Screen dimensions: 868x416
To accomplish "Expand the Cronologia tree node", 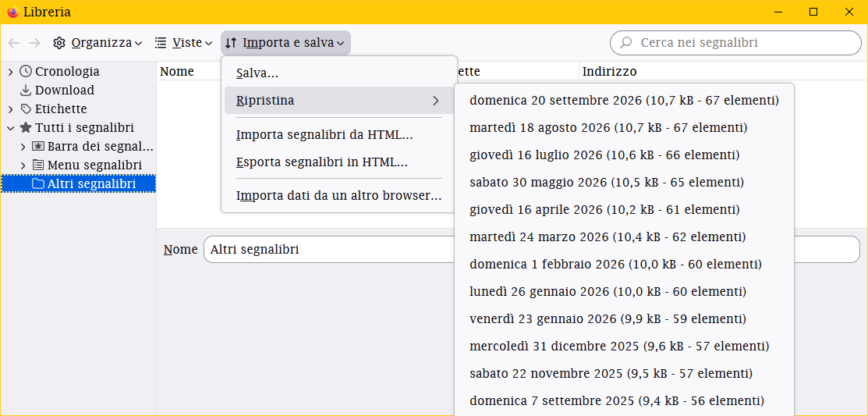I will (10, 72).
